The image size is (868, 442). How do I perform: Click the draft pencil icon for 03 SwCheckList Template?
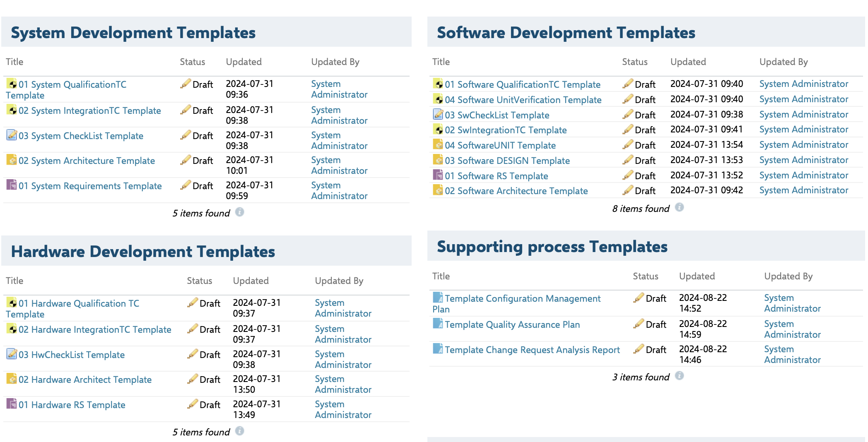click(628, 114)
